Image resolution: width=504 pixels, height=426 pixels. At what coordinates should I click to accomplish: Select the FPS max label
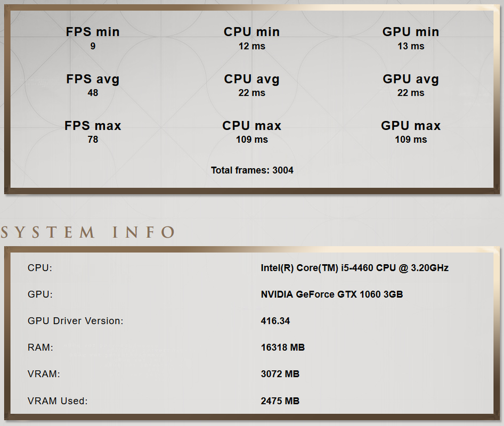(x=93, y=126)
